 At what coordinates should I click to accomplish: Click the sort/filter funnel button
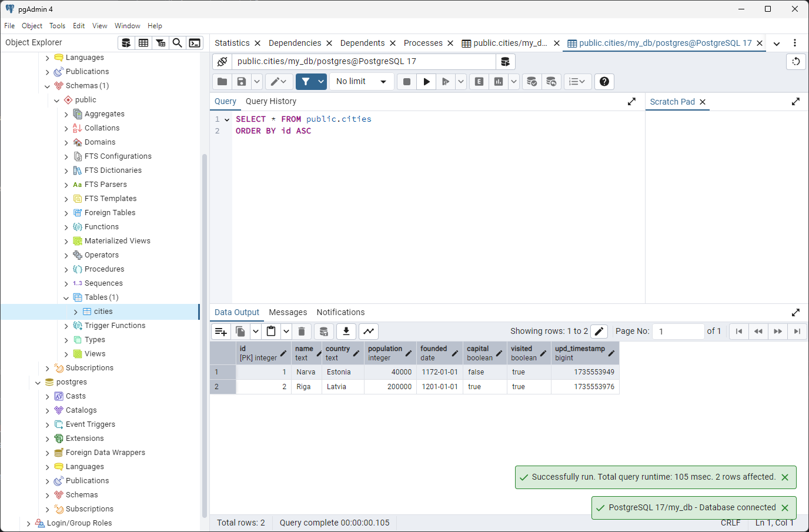(306, 82)
